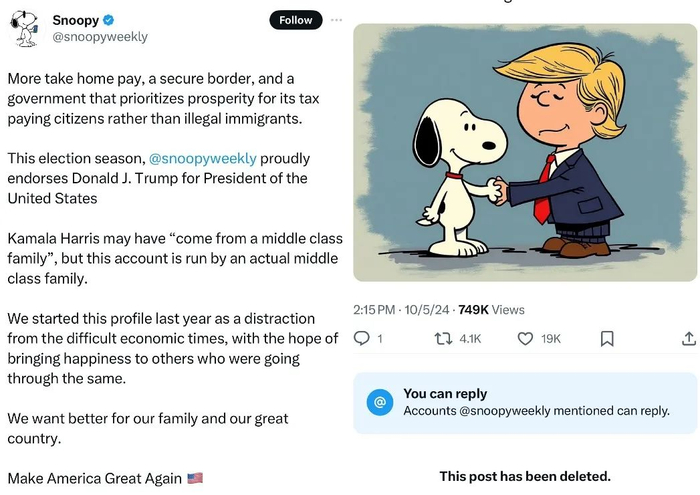The width and height of the screenshot is (700, 495).
Task: Open the Snoopy and Trump handshake image
Action: (526, 152)
